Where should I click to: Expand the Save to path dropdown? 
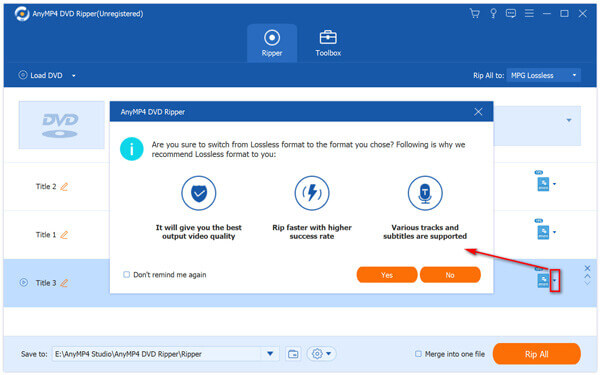pos(270,354)
